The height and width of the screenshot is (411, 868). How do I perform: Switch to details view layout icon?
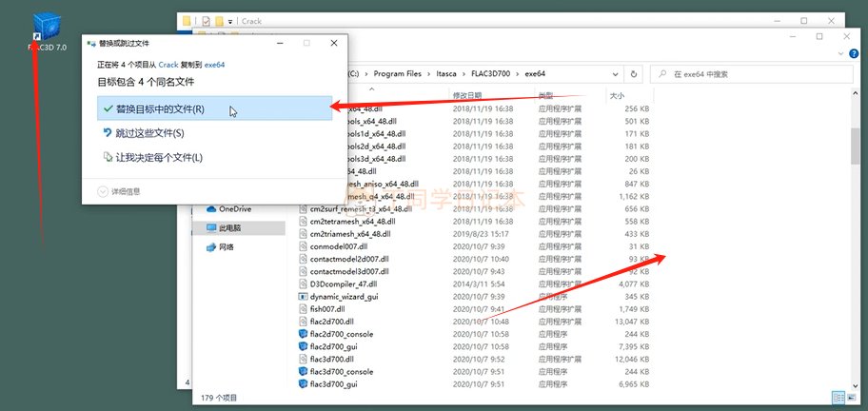click(x=837, y=398)
